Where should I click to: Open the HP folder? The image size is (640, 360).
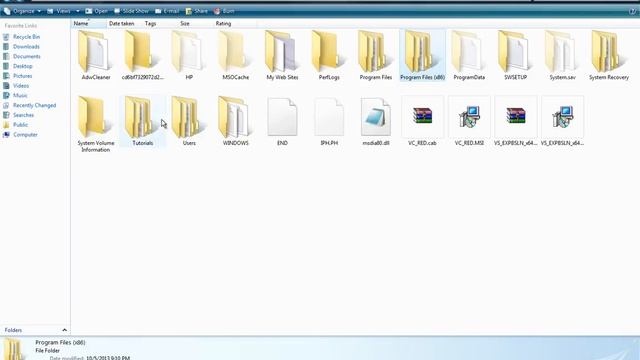[x=189, y=55]
